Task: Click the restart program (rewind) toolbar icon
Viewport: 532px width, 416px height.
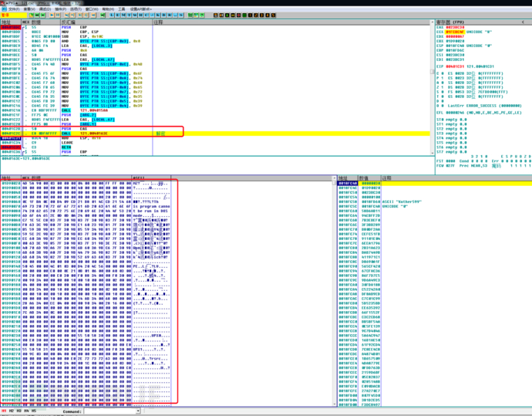Action: click(37, 15)
